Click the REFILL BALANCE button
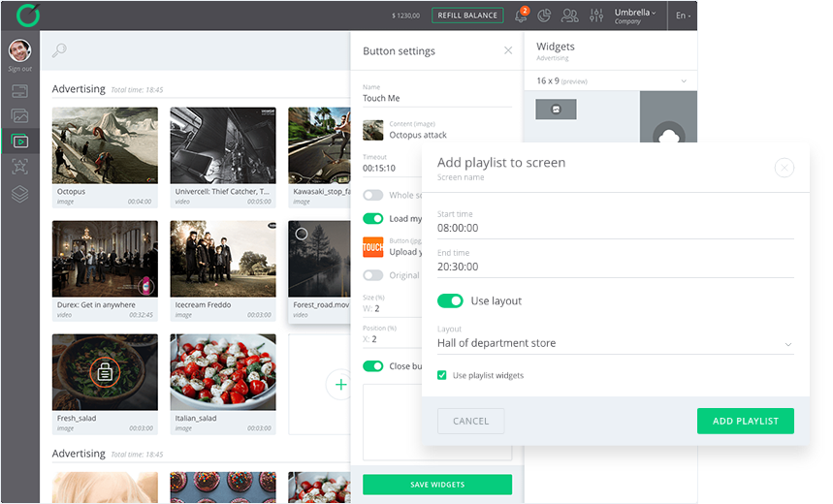The width and height of the screenshot is (833, 504). 467,16
